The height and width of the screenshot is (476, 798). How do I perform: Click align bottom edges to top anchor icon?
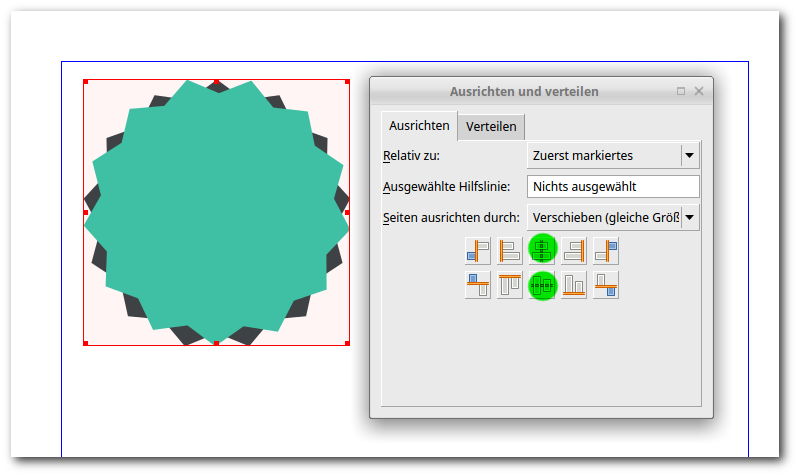point(478,285)
